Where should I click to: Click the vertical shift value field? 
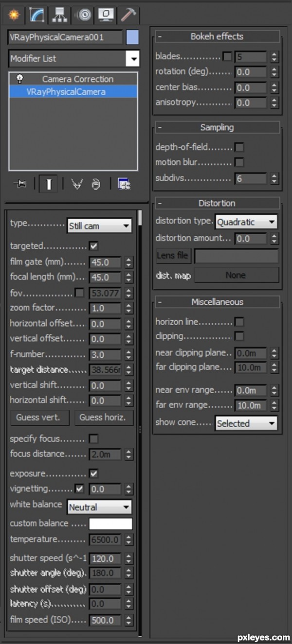[x=105, y=385]
